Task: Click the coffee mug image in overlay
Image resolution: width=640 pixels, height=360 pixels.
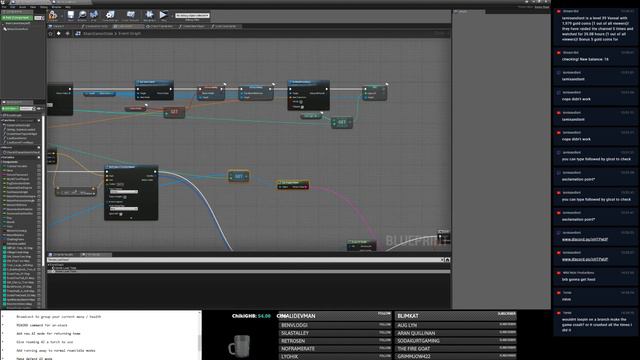Action: pyautogui.click(x=239, y=346)
